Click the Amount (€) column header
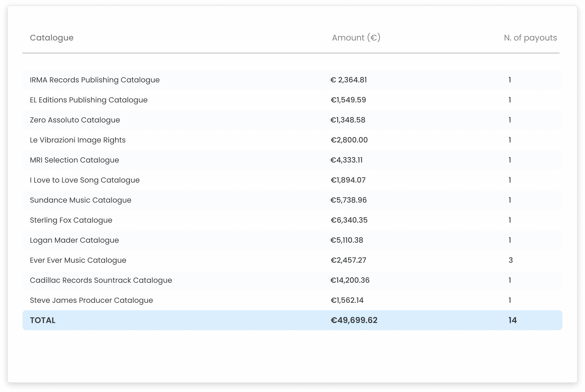 click(356, 38)
